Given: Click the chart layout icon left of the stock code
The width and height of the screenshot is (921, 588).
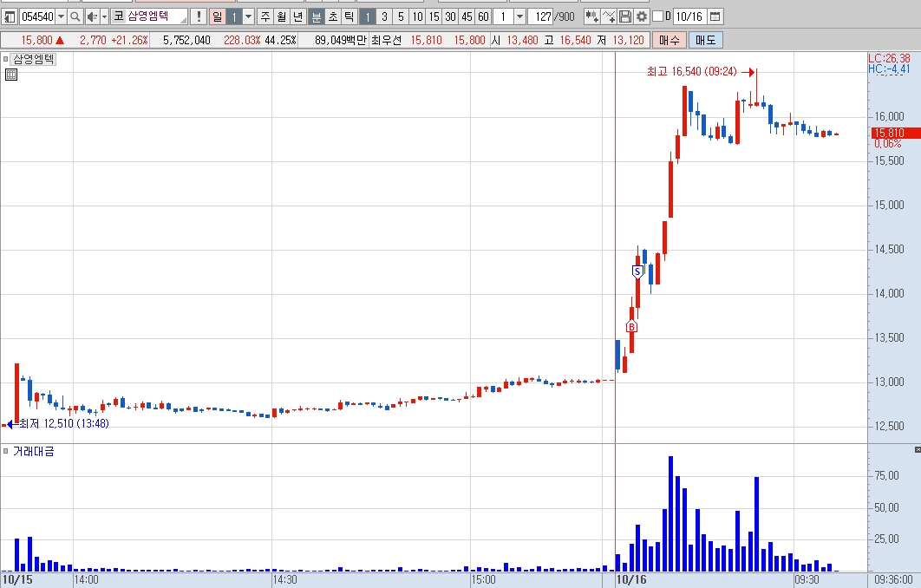Looking at the screenshot, I should point(10,16).
